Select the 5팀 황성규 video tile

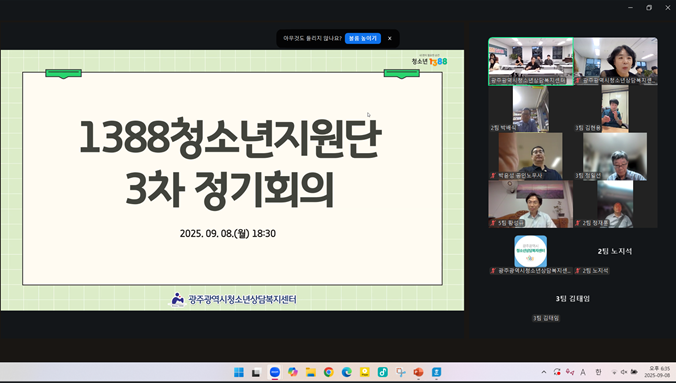tap(531, 204)
